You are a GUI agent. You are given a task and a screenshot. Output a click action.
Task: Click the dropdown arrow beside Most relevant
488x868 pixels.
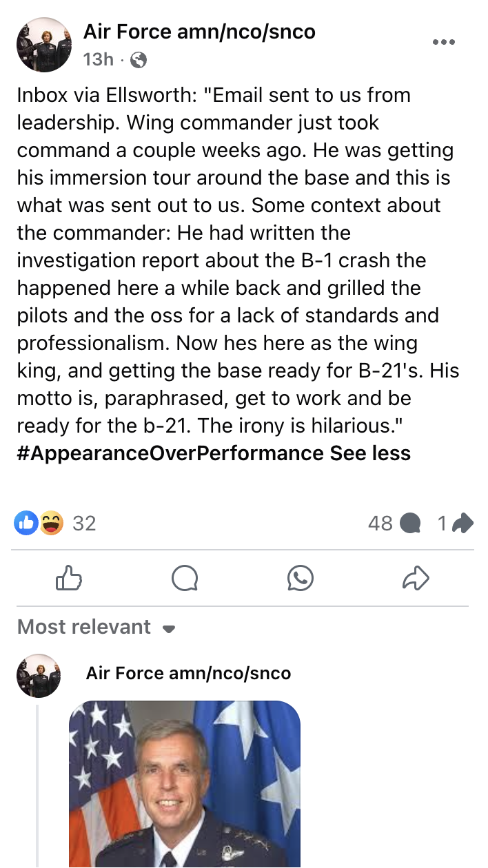[169, 629]
